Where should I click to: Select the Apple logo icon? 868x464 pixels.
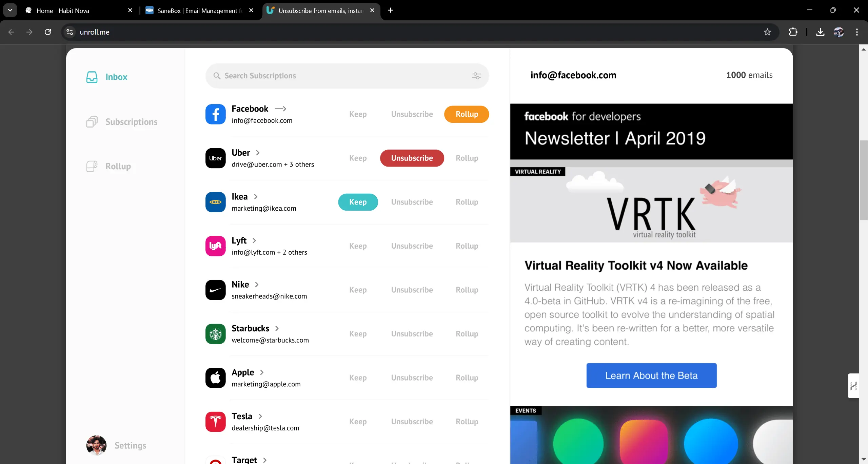[216, 378]
